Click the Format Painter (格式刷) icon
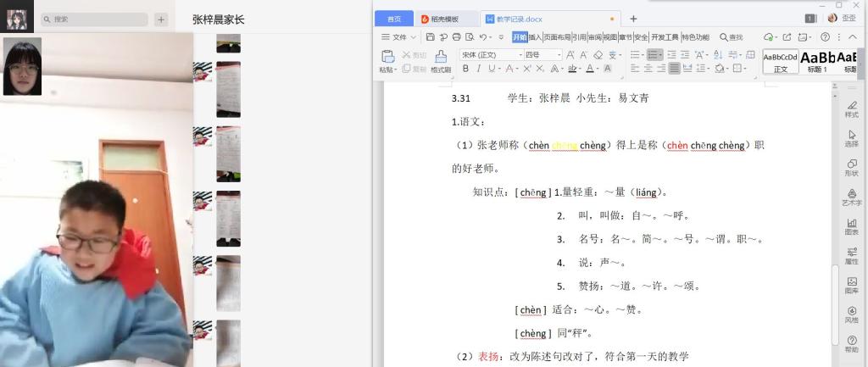868x367 pixels. [x=440, y=57]
